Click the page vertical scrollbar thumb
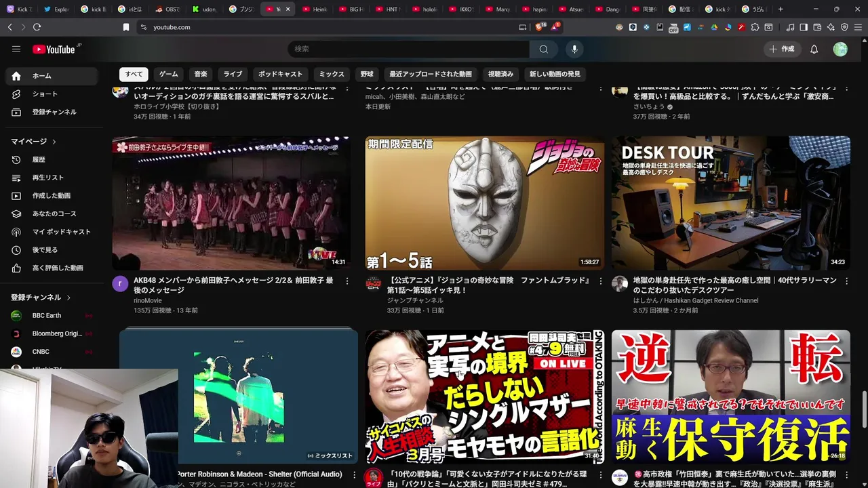The height and width of the screenshot is (488, 868). coord(863,409)
